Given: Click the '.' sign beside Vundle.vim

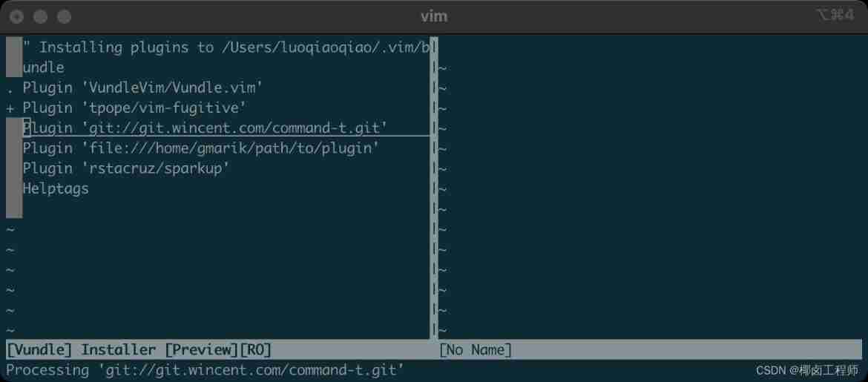Looking at the screenshot, I should [10, 88].
